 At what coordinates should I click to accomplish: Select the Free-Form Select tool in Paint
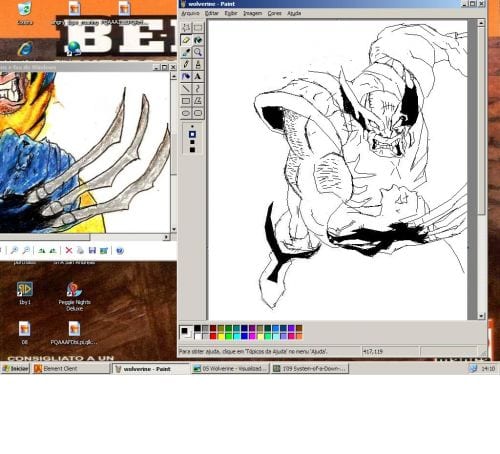186,28
